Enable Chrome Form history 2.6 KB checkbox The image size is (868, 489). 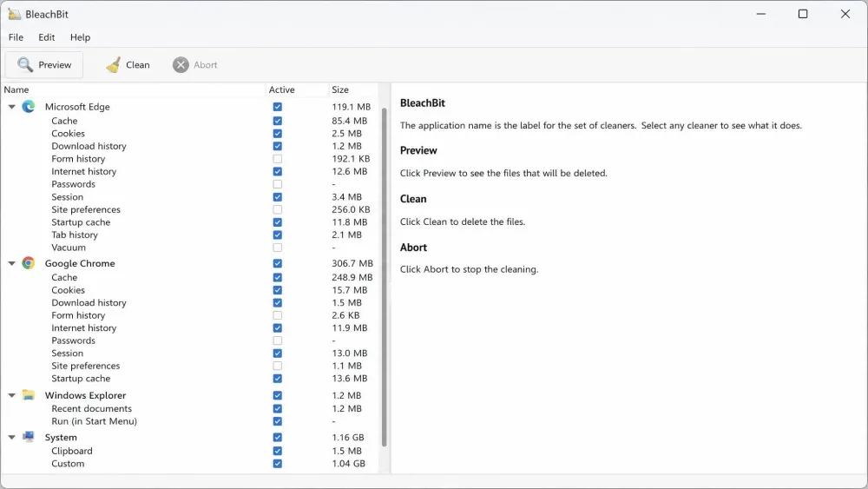pos(278,315)
